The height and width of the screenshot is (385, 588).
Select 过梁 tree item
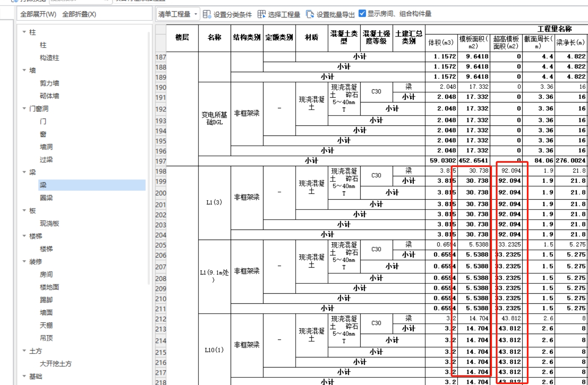pos(46,160)
